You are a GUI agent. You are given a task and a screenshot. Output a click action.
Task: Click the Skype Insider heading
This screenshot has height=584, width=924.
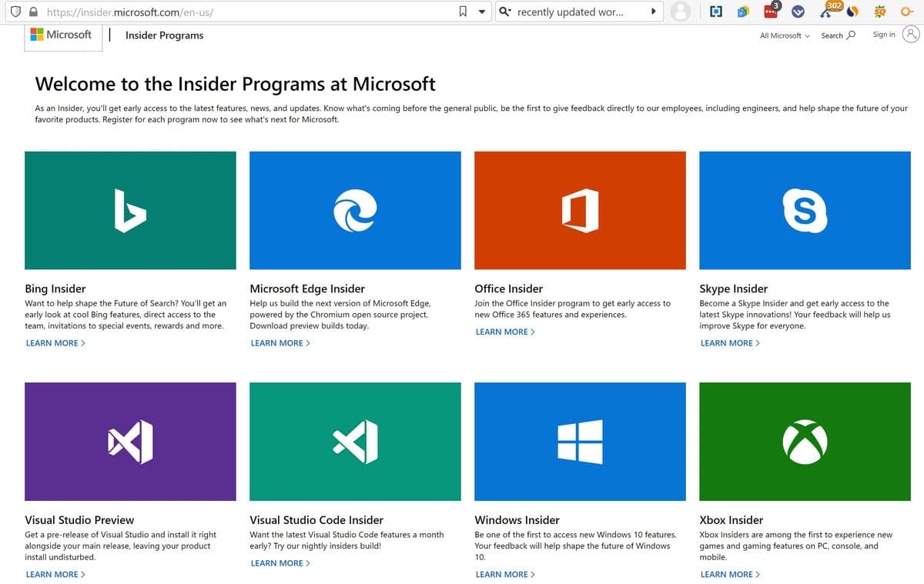click(x=733, y=289)
